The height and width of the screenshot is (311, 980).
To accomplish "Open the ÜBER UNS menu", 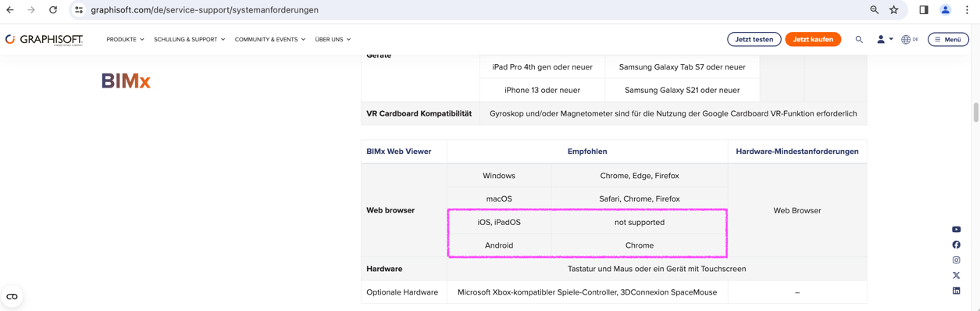I will click(x=333, y=39).
